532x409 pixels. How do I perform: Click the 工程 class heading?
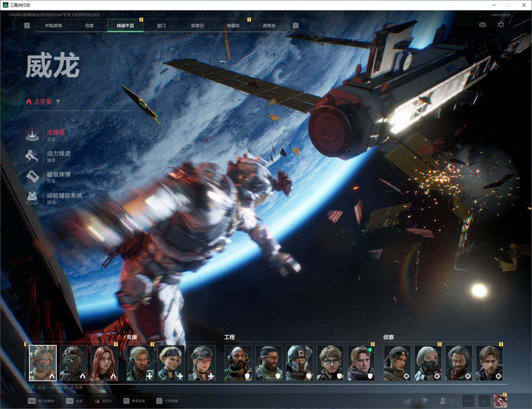[229, 337]
